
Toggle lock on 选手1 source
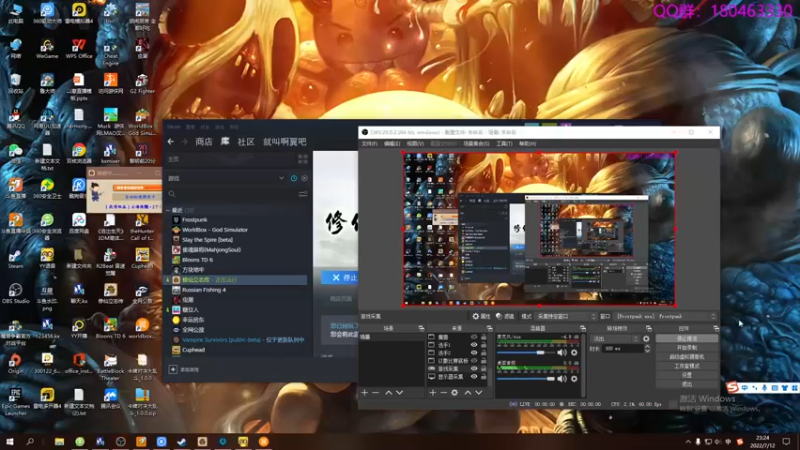tap(484, 345)
